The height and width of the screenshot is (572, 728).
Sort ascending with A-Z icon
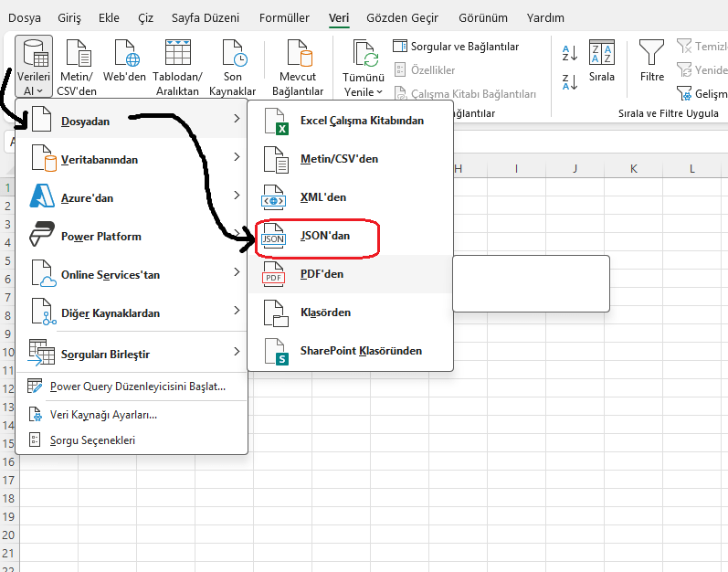coord(570,53)
